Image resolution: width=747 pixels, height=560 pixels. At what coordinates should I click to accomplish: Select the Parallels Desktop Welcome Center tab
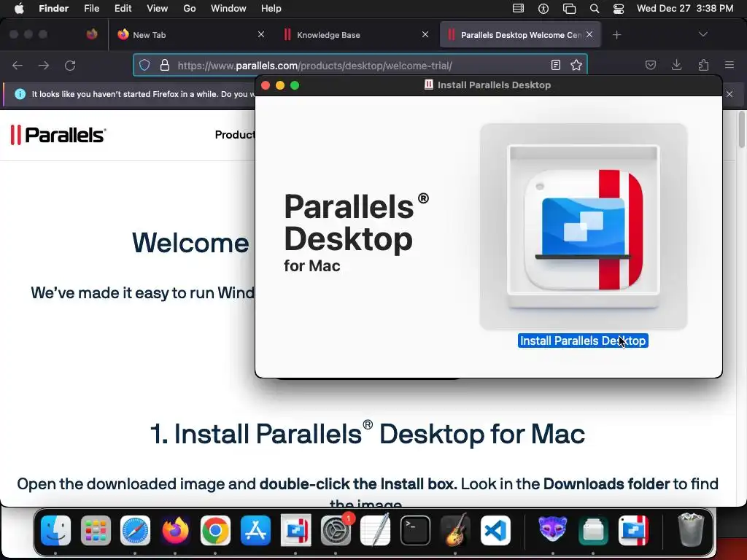pos(520,35)
